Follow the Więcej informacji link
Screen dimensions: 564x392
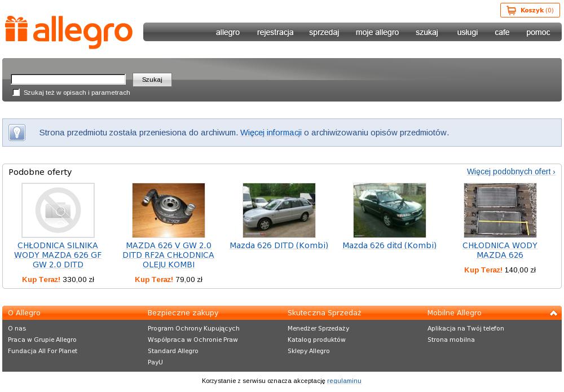271,133
